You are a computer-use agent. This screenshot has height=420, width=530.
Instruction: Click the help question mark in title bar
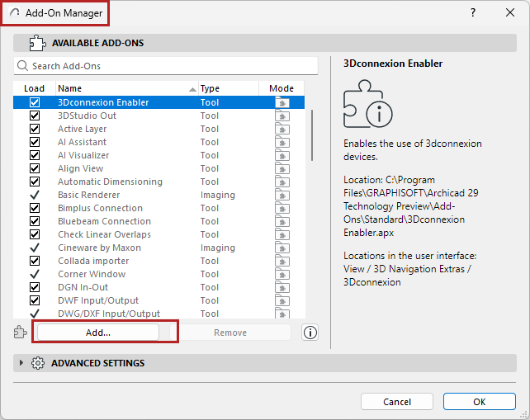click(473, 13)
